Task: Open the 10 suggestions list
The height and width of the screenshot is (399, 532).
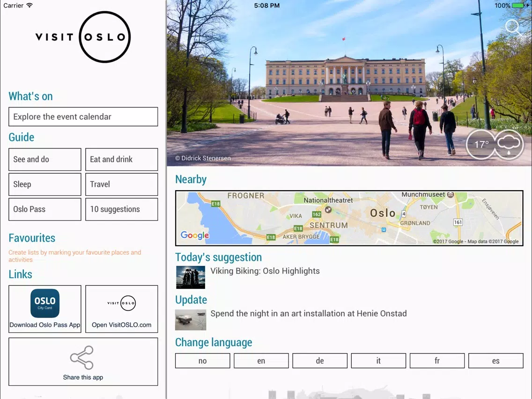Action: pyautogui.click(x=121, y=209)
